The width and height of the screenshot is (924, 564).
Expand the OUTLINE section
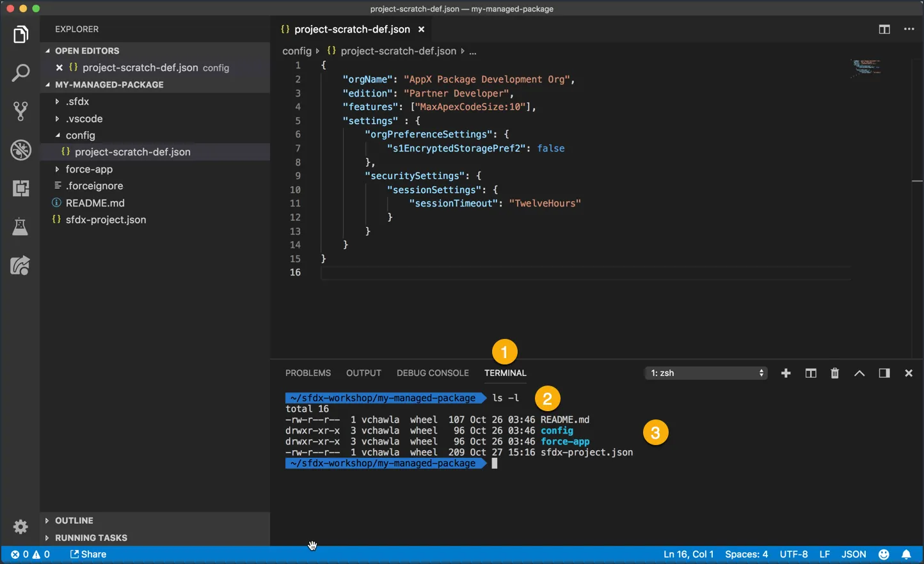coord(74,521)
